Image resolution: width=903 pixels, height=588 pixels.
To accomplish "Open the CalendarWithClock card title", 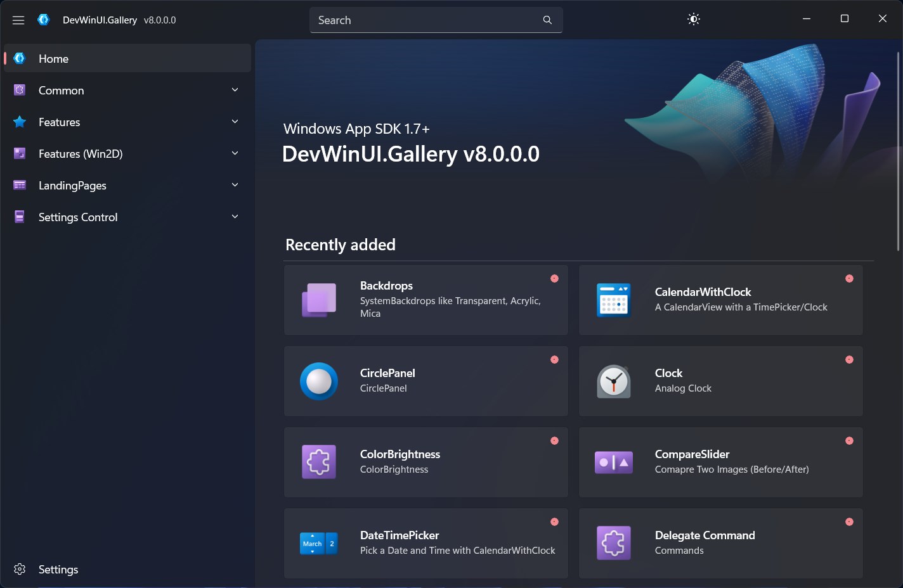I will (x=703, y=292).
